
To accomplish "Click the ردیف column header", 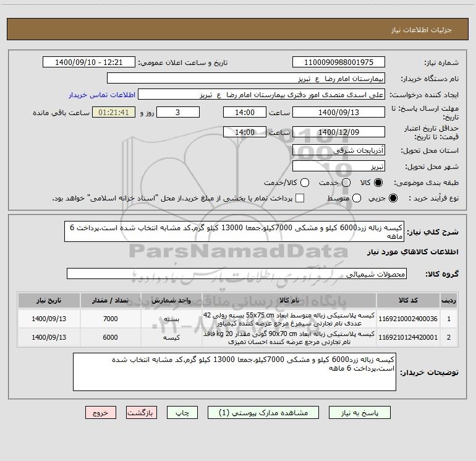I will click(x=449, y=300).
